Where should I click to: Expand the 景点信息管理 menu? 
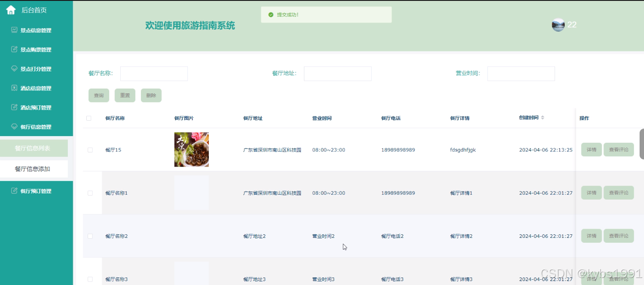pos(37,30)
